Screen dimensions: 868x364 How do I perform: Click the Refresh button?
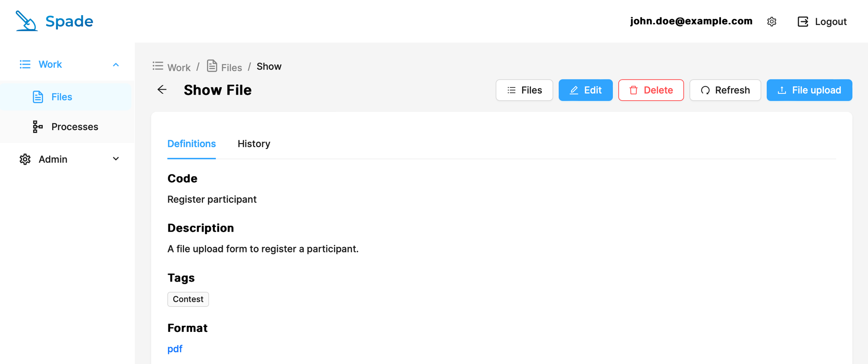pos(725,90)
